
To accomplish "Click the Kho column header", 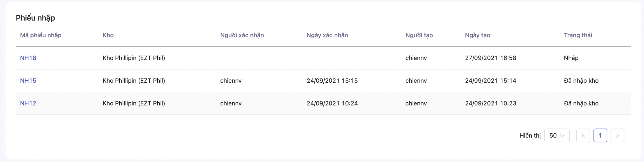I will pos(108,35).
